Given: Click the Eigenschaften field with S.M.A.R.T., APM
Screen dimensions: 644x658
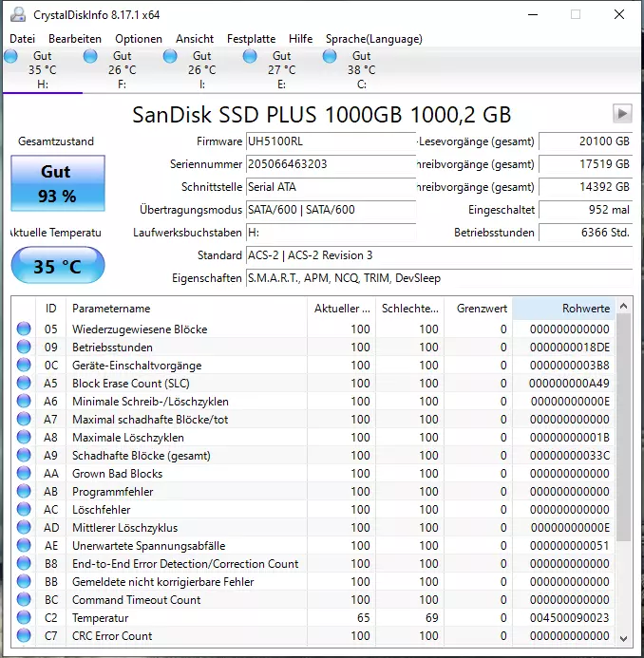Looking at the screenshot, I should coord(439,278).
